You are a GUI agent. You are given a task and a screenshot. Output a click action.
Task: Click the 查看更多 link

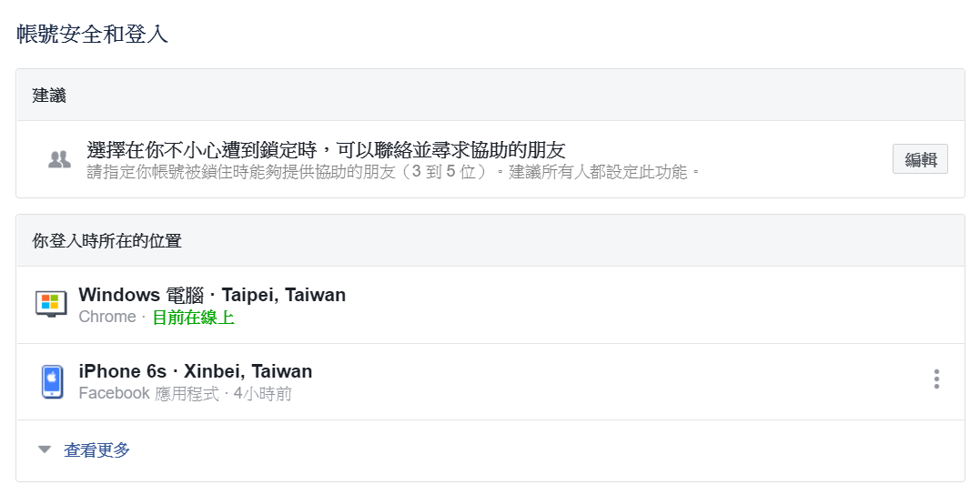[97, 450]
